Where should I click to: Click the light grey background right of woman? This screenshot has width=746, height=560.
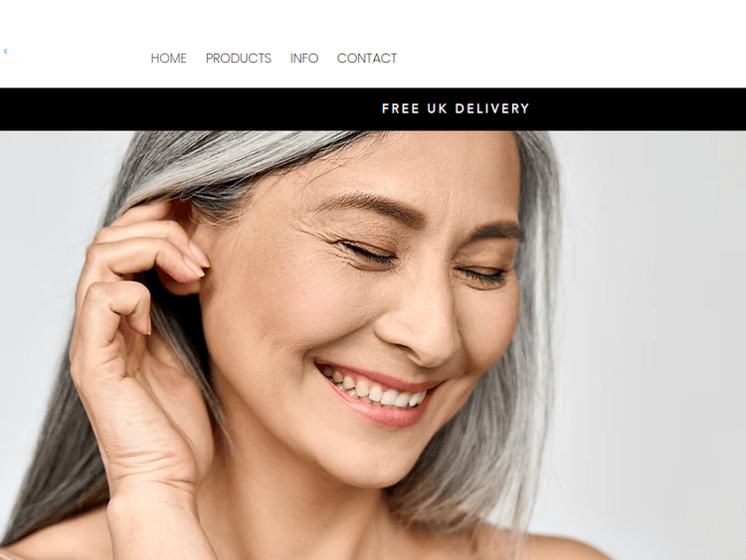coord(656,333)
